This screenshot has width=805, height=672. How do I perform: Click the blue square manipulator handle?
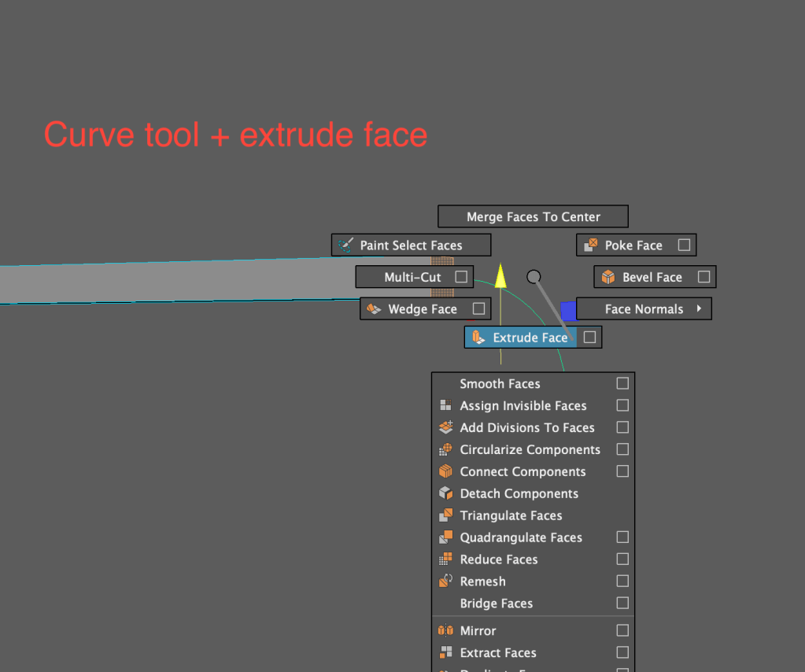click(x=567, y=310)
